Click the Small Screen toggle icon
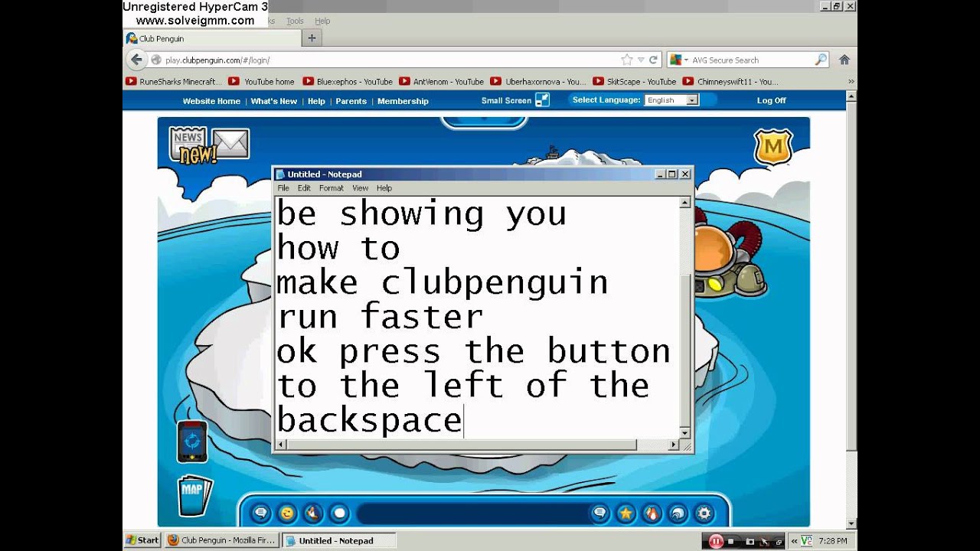The image size is (980, 551). point(542,100)
